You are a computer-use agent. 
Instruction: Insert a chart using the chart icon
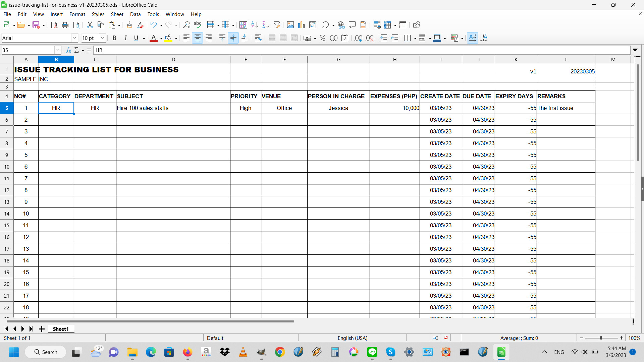tap(301, 25)
